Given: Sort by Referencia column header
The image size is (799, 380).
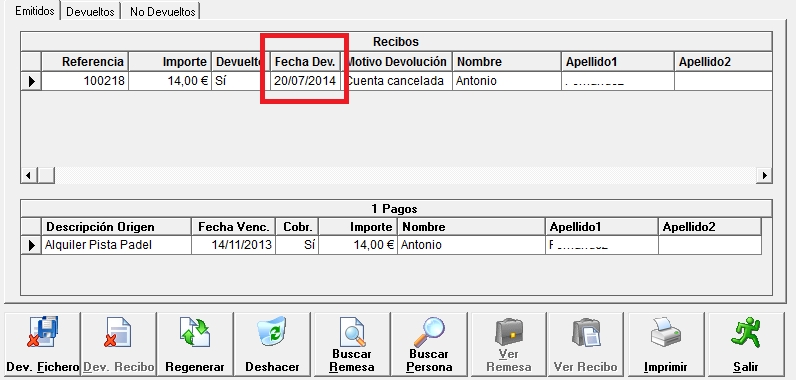Looking at the screenshot, I should tap(85, 62).
